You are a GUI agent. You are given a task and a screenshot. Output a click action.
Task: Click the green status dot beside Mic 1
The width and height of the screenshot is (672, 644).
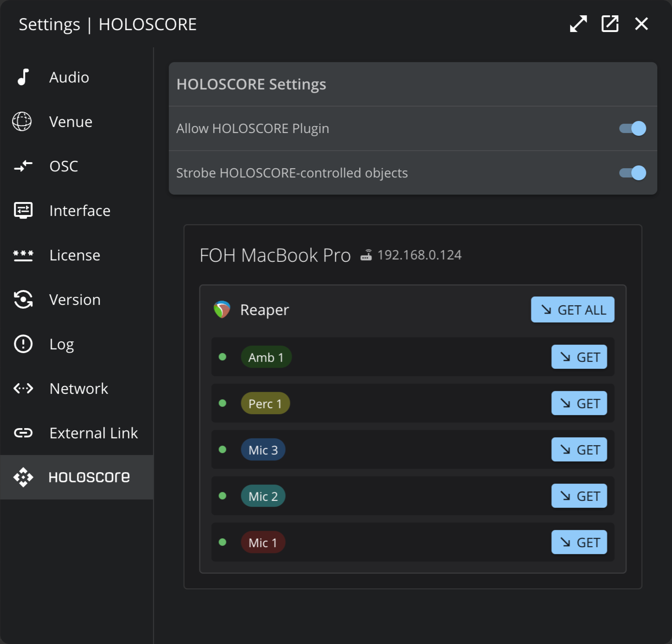point(222,542)
